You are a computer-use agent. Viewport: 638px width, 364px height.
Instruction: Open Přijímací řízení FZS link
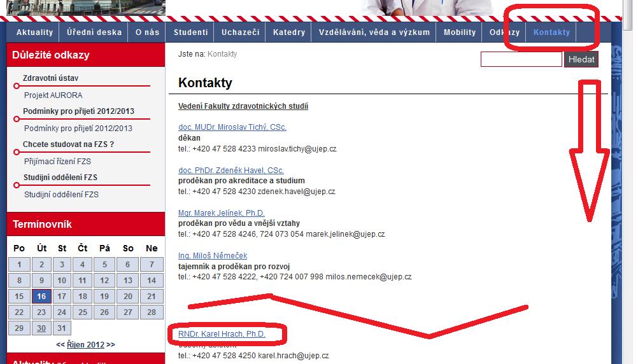[x=57, y=162]
